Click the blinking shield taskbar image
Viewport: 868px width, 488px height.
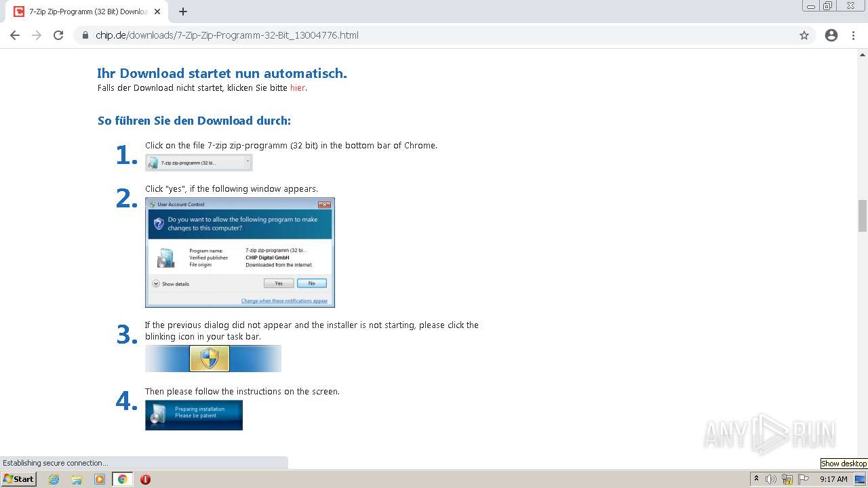pyautogui.click(x=213, y=359)
